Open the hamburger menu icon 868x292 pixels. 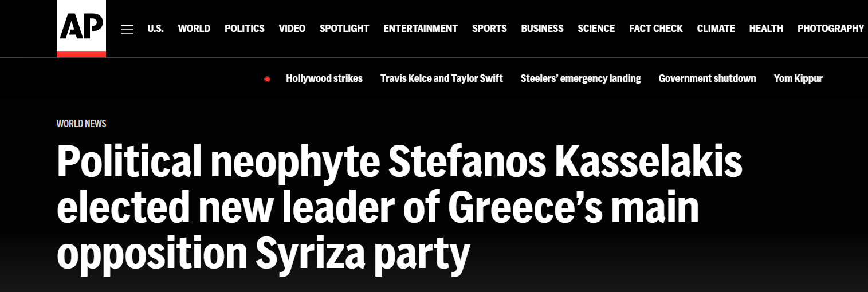pyautogui.click(x=127, y=30)
